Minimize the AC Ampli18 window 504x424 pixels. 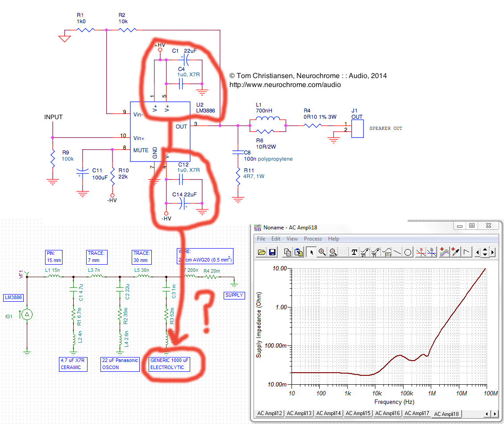click(x=460, y=226)
